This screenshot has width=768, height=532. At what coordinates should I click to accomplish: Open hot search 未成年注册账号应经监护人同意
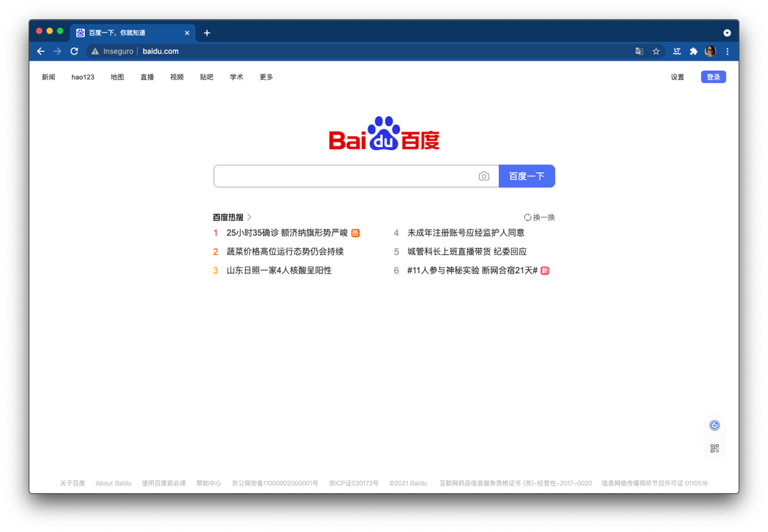[x=466, y=232]
